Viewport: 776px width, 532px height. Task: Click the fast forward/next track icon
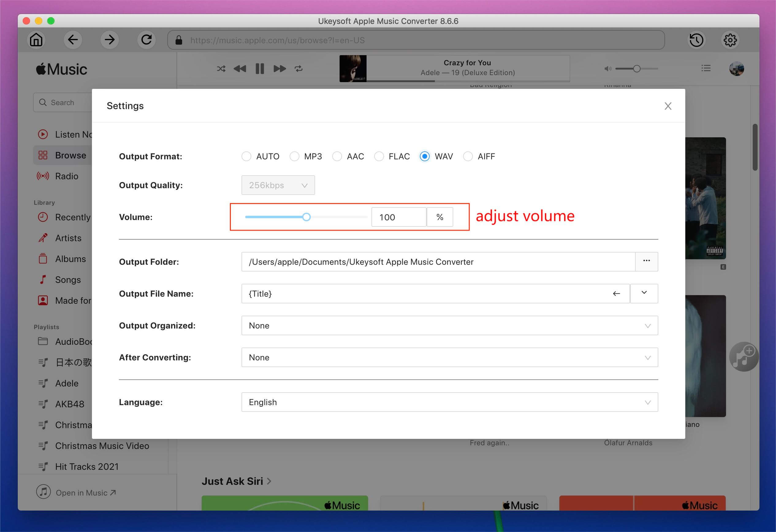[280, 68]
